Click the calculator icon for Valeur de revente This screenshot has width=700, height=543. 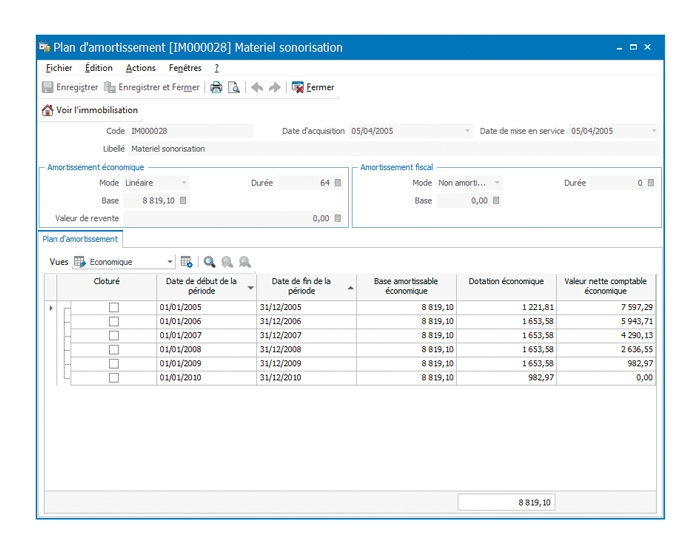tap(338, 218)
